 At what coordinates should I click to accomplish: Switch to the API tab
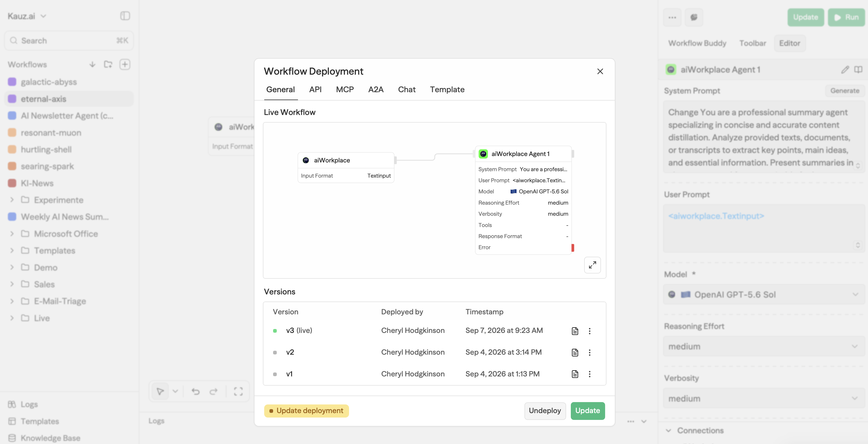point(315,89)
